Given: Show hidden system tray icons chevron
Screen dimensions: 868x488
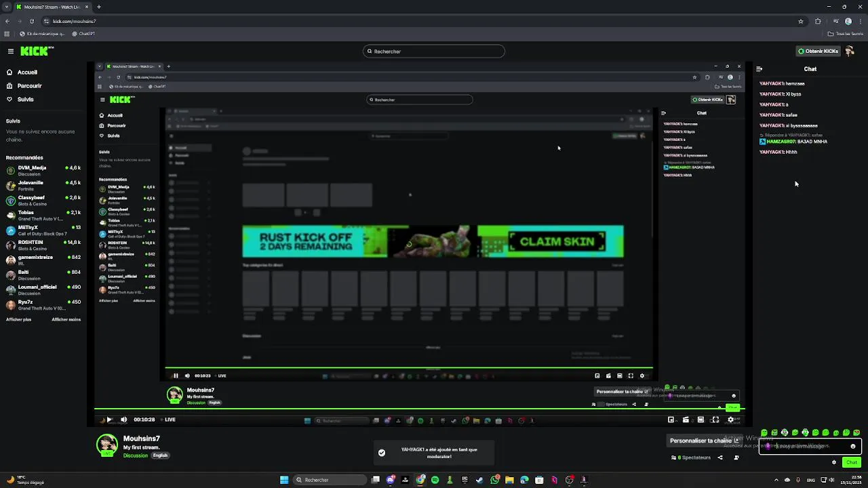Looking at the screenshot, I should click(776, 480).
